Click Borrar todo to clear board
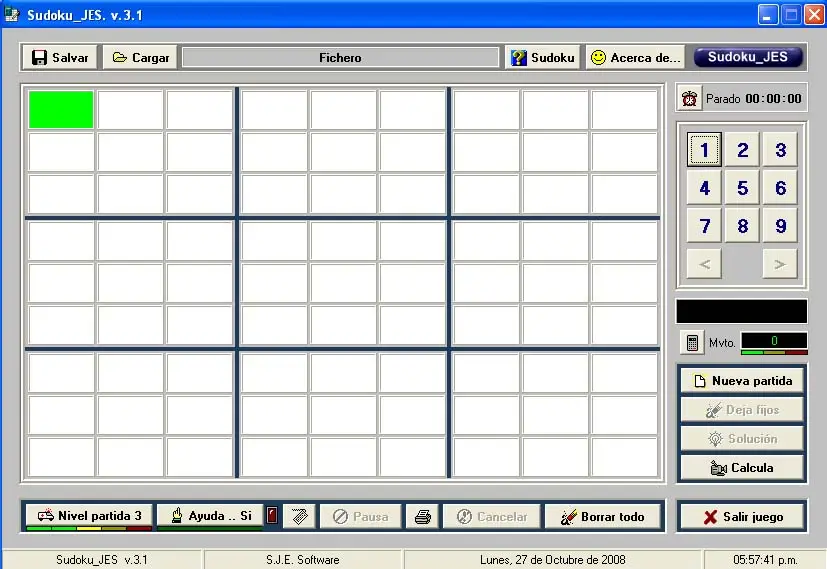This screenshot has height=569, width=827. [603, 516]
